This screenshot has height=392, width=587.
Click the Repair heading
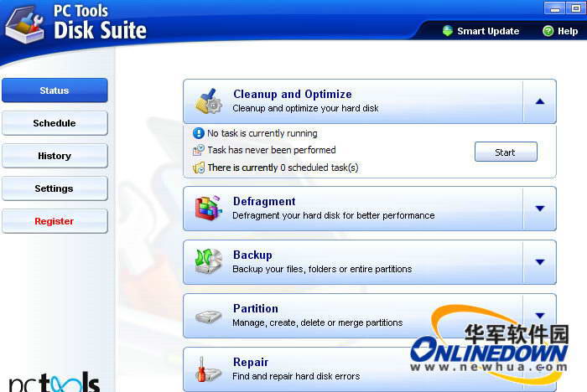click(251, 362)
